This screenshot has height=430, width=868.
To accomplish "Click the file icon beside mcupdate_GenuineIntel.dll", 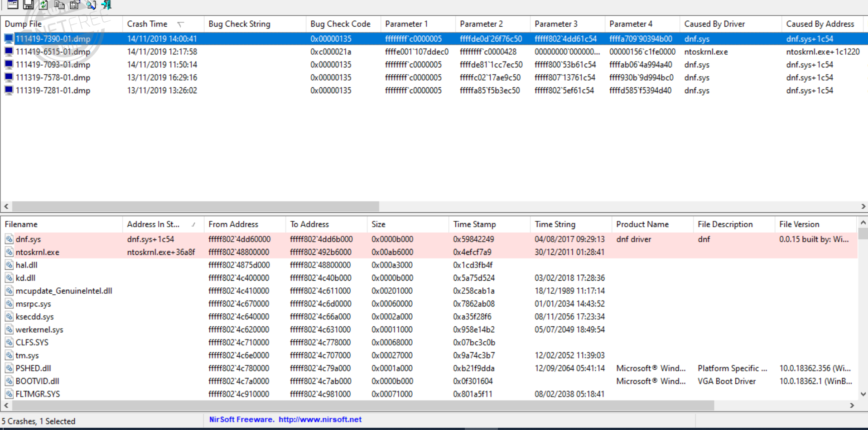I will 9,291.
